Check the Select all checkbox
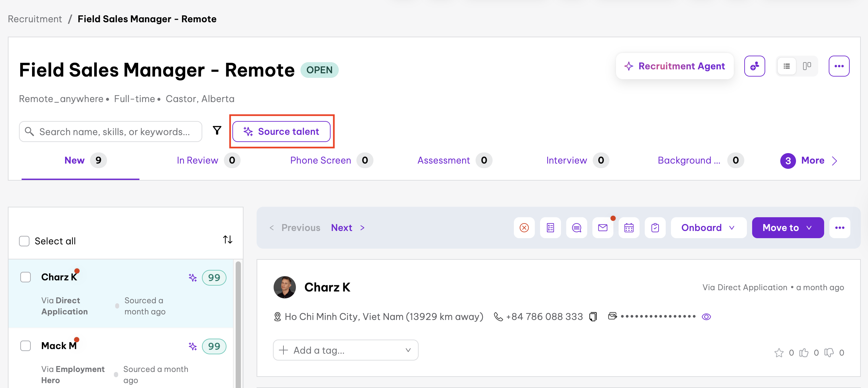868x388 pixels. (x=24, y=241)
